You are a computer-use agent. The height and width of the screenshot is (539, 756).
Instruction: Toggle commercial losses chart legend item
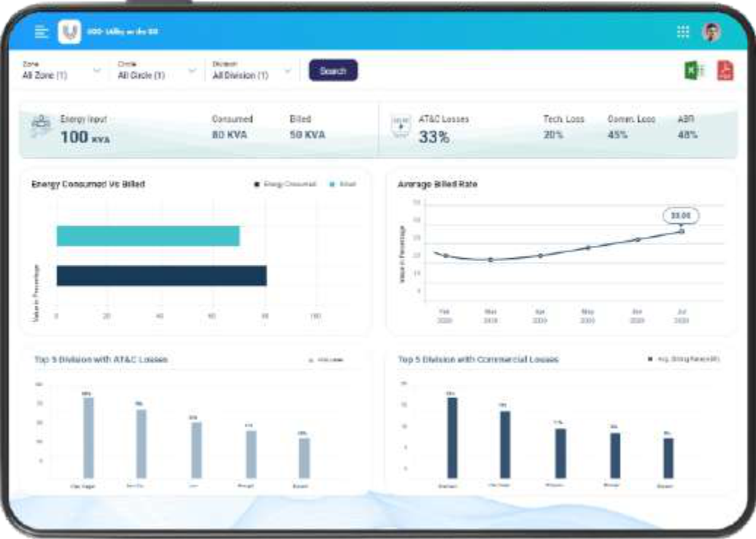pyautogui.click(x=683, y=360)
